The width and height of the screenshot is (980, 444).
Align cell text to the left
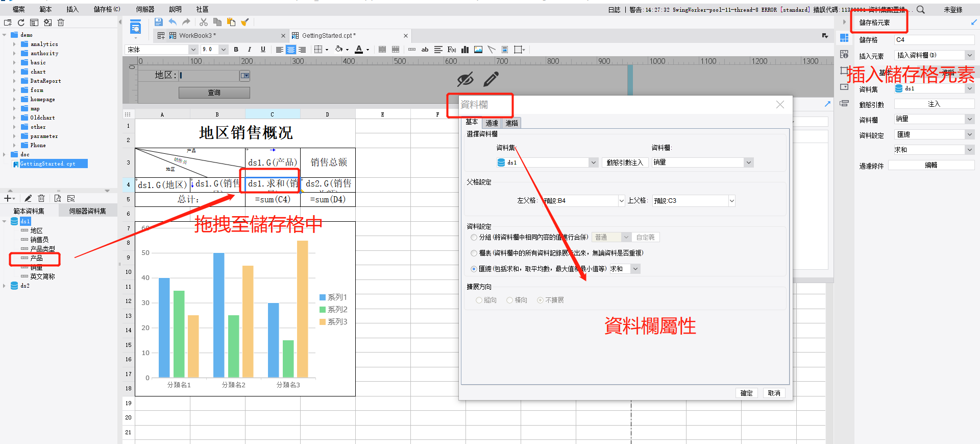[279, 50]
